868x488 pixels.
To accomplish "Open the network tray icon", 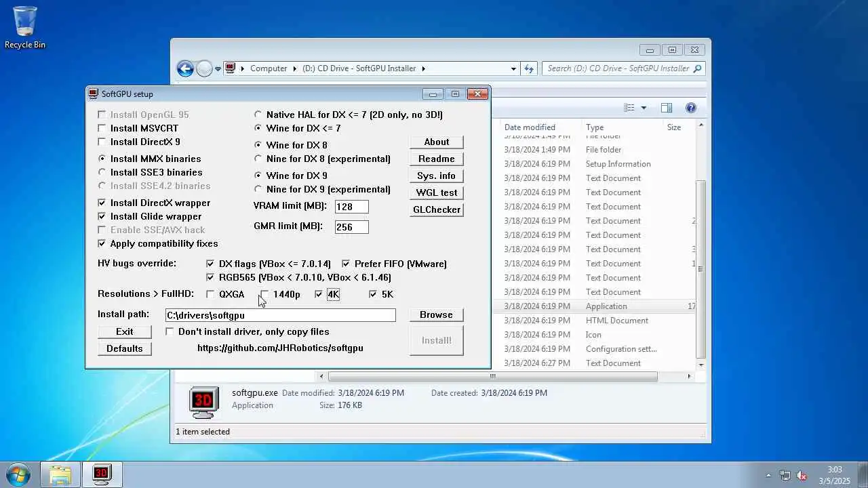I will 785,475.
